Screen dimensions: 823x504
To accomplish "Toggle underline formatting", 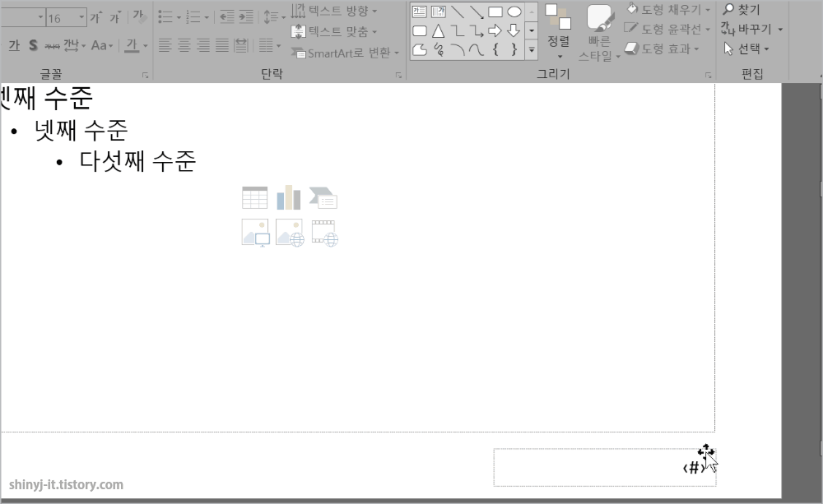I will point(14,45).
